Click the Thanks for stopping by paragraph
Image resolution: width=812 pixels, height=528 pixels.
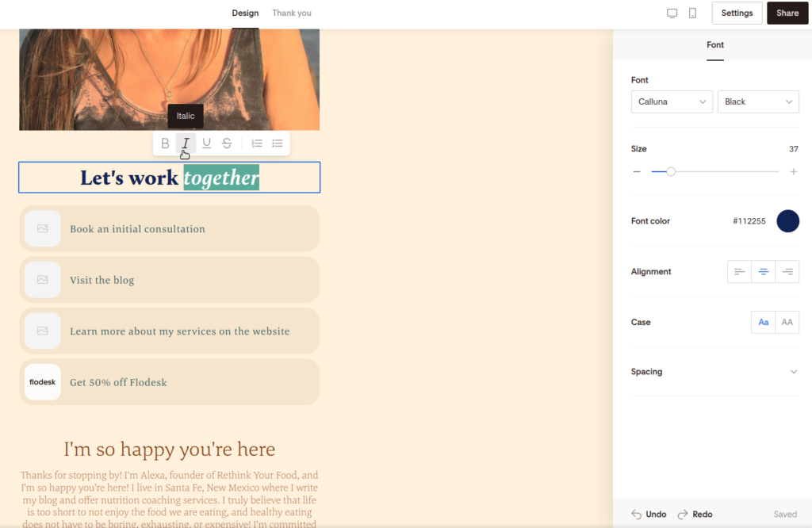[x=170, y=499]
